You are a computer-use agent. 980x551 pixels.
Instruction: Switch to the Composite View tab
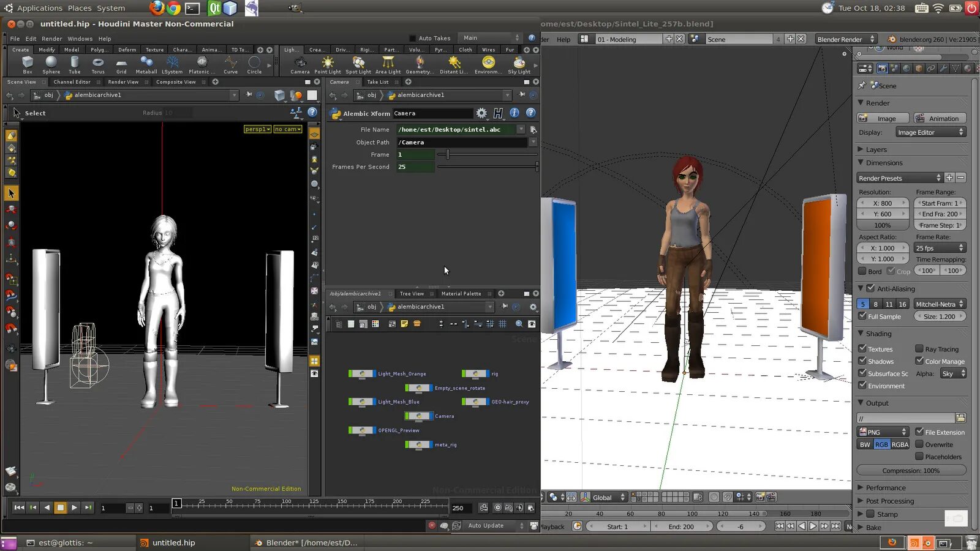tap(176, 82)
